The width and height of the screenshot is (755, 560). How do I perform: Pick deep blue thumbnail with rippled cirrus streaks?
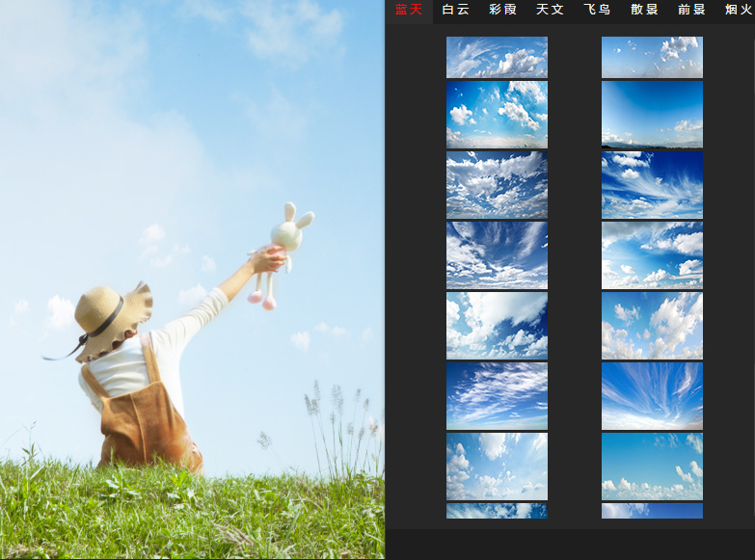[x=497, y=396]
